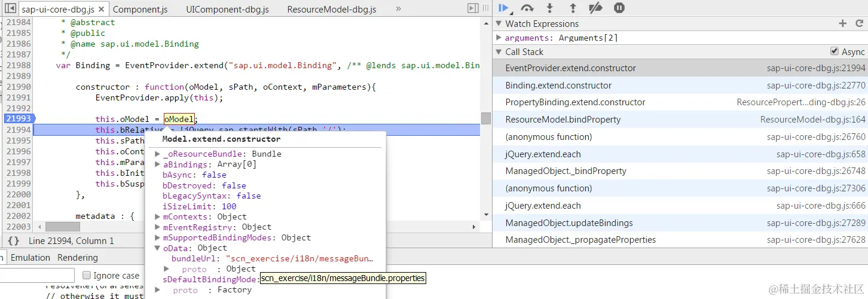
Task: Refresh watch expressions
Action: pyautogui.click(x=859, y=23)
